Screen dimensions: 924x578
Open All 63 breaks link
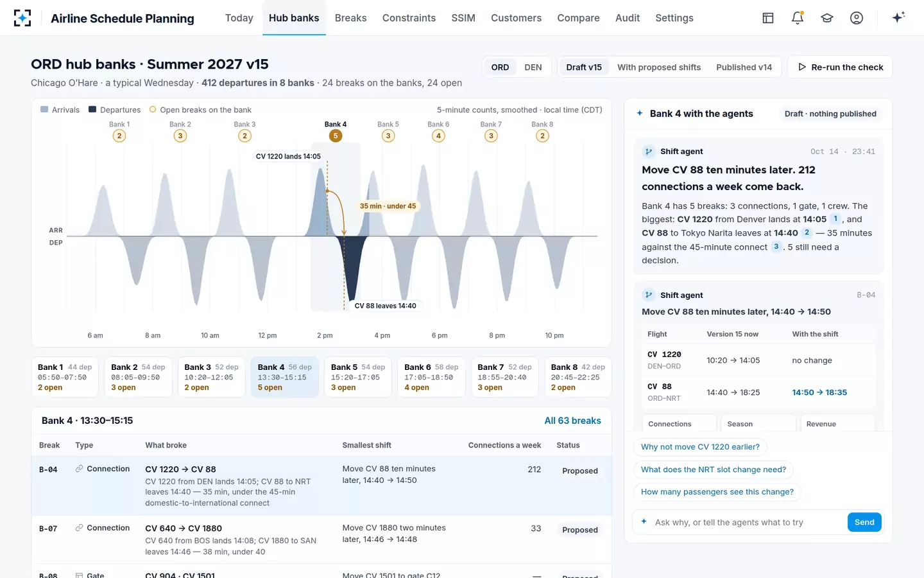pyautogui.click(x=572, y=421)
